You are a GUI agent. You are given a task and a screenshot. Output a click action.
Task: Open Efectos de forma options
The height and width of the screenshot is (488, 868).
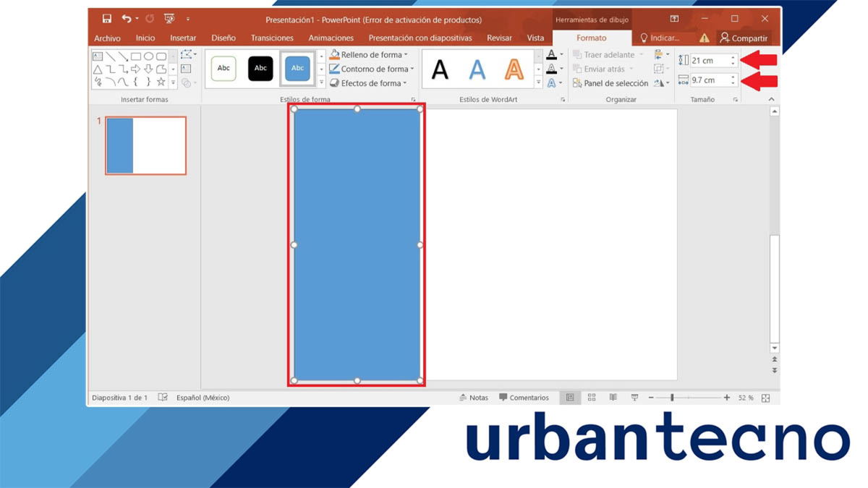coord(334,82)
